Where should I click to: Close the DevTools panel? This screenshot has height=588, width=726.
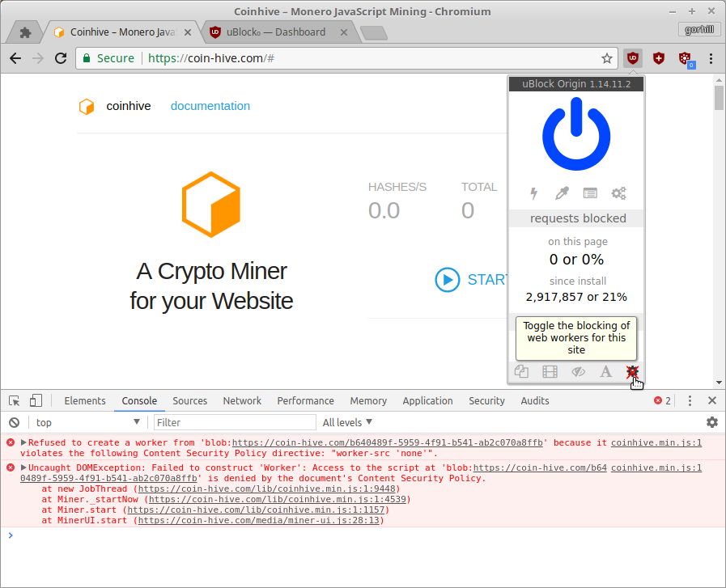[712, 400]
